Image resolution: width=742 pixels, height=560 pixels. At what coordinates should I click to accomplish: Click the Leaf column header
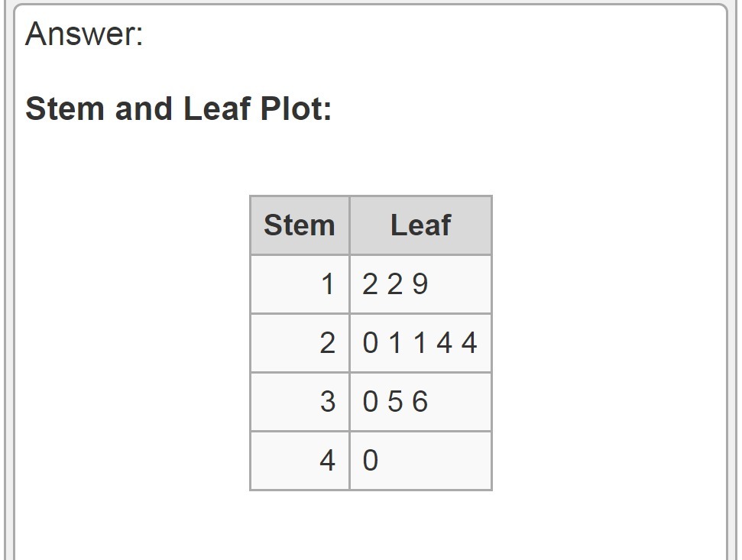tap(421, 225)
